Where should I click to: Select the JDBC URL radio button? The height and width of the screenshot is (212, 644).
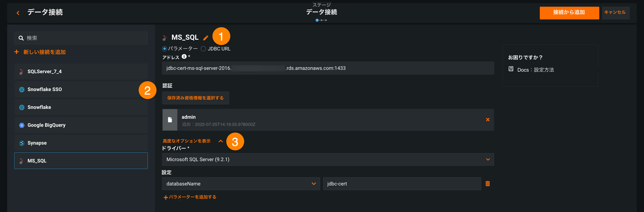pos(203,49)
